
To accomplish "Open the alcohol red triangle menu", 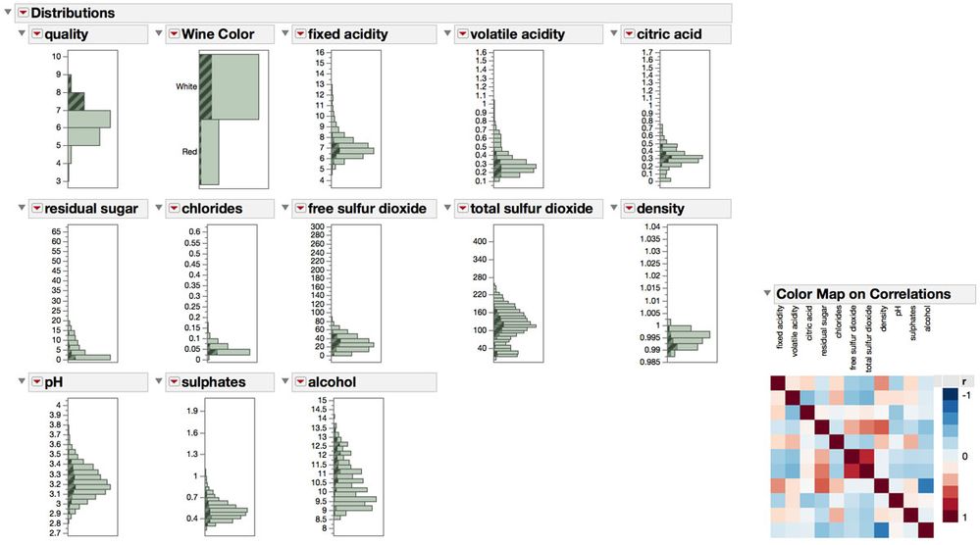I will [x=298, y=381].
